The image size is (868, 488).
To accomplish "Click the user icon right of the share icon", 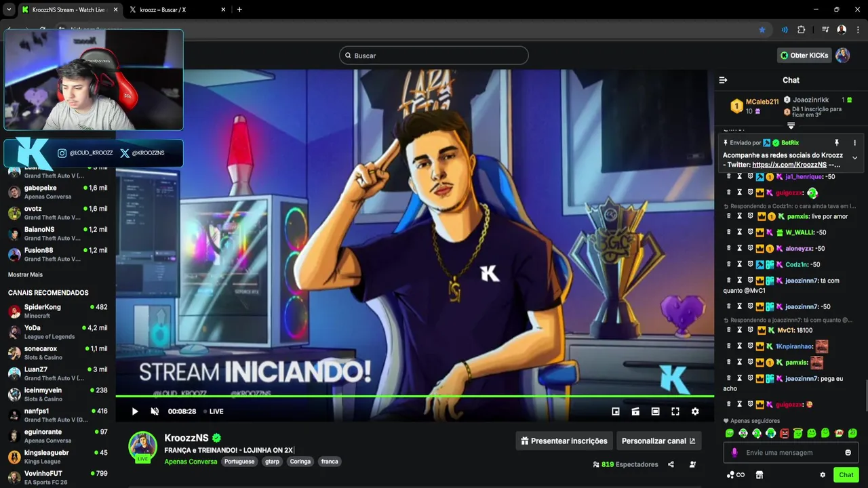I will coord(692,464).
